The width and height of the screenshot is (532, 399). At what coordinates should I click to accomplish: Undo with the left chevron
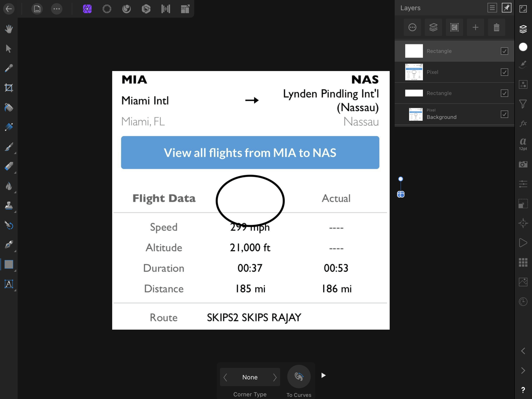(523, 351)
